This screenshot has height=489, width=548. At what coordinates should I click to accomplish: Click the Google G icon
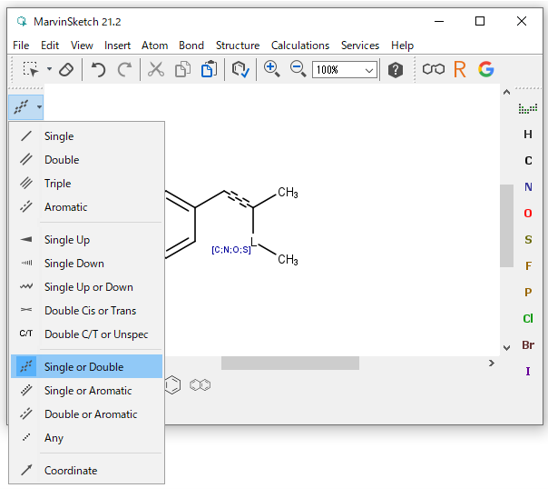click(486, 69)
